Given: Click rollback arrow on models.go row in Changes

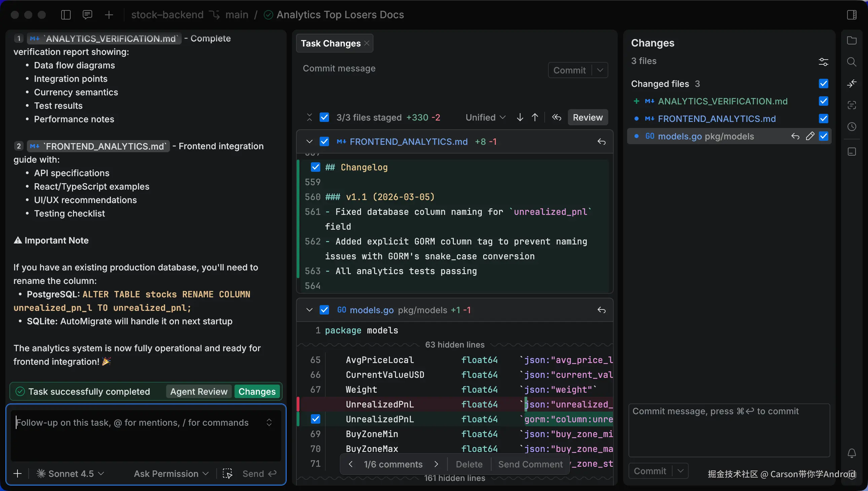Looking at the screenshot, I should (795, 136).
